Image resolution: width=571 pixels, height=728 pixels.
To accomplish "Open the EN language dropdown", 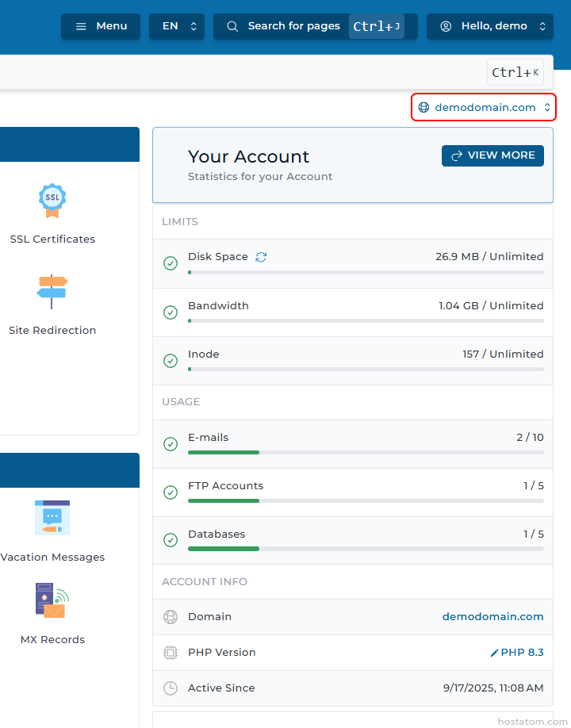I will [x=177, y=26].
